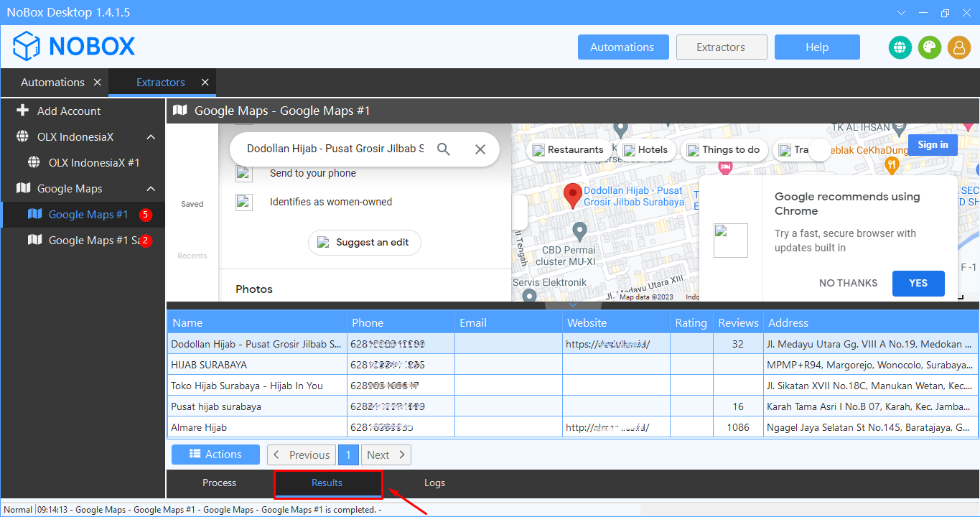The height and width of the screenshot is (517, 980).
Task: Collapse the OLX IndonesiaX group
Action: [x=151, y=137]
